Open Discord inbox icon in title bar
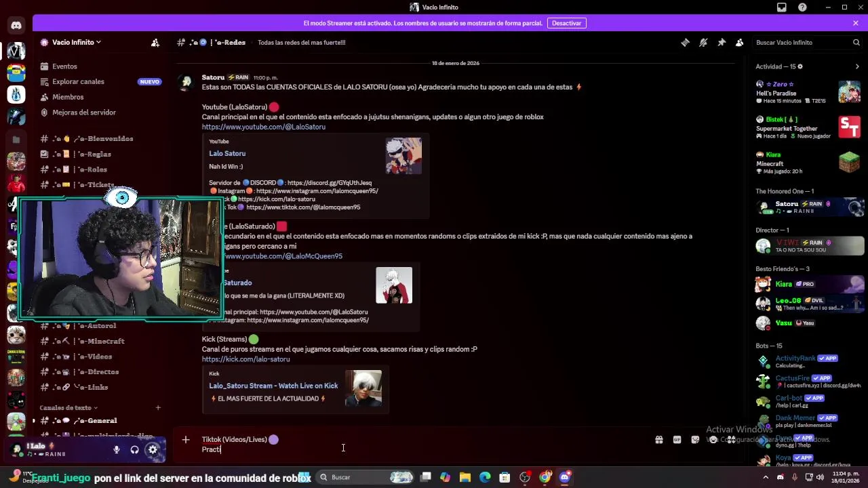 coord(782,7)
